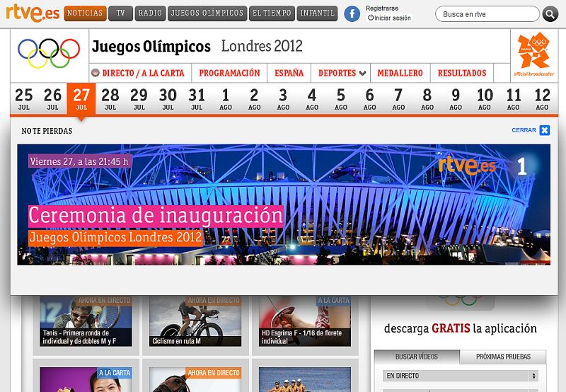Click the search magnifier button

pyautogui.click(x=550, y=13)
